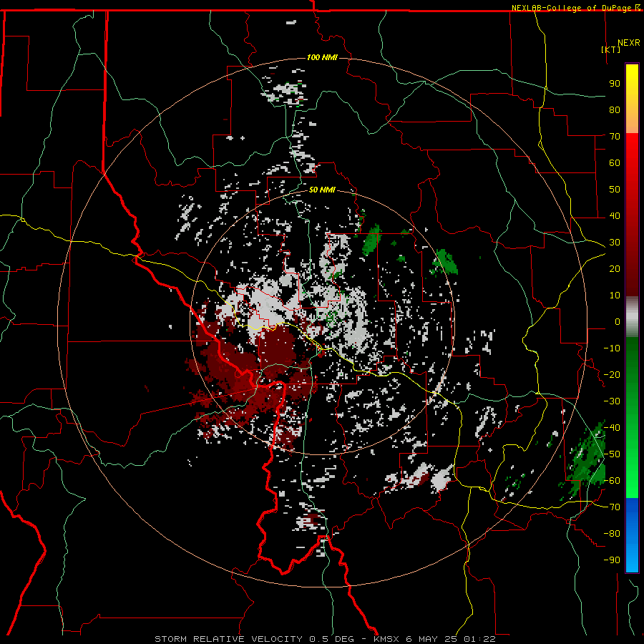The height and width of the screenshot is (644, 644).
Task: Click the [KT] units label
Action: (611, 49)
